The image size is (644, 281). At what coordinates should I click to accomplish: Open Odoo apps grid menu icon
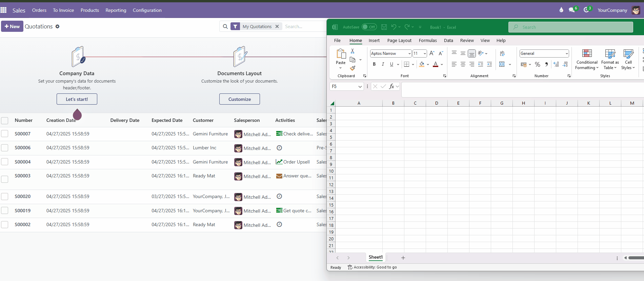pos(3,10)
